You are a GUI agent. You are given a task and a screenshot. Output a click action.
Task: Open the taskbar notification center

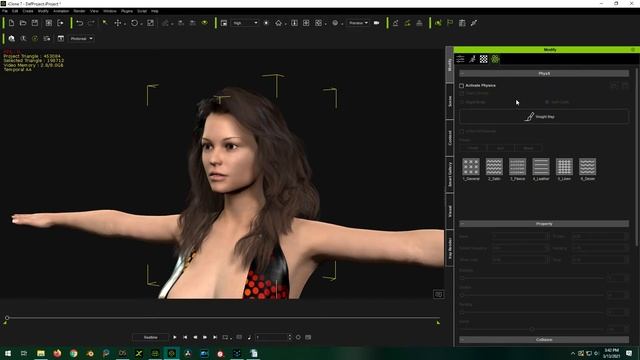tap(629, 353)
